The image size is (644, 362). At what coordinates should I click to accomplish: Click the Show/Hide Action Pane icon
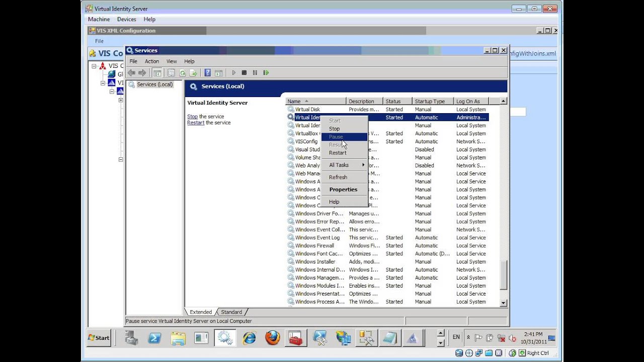pyautogui.click(x=218, y=73)
